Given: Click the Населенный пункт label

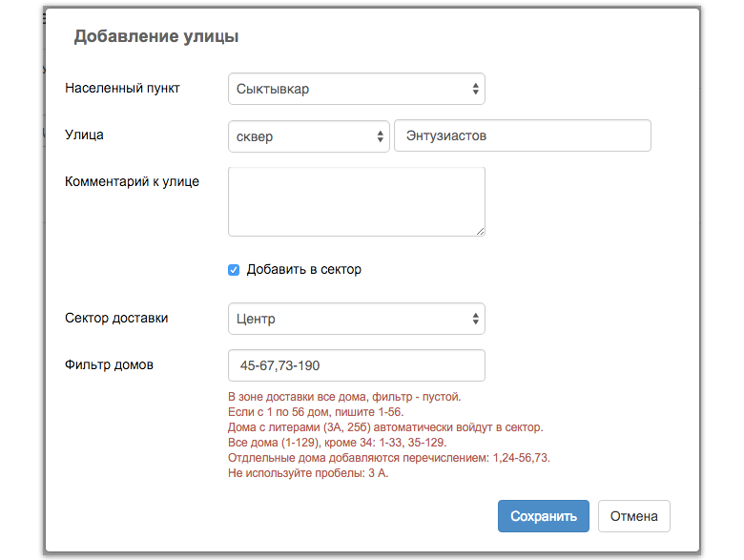Looking at the screenshot, I should coord(122,89).
